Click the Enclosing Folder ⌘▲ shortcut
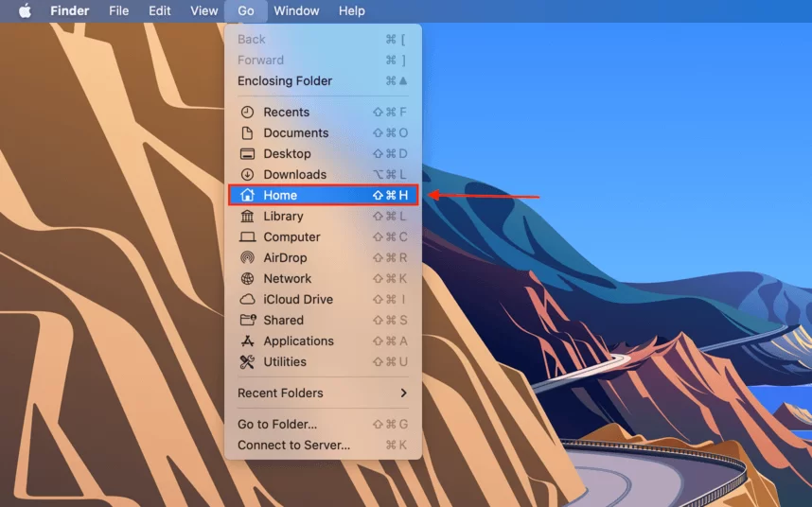The image size is (812, 507). [x=397, y=80]
